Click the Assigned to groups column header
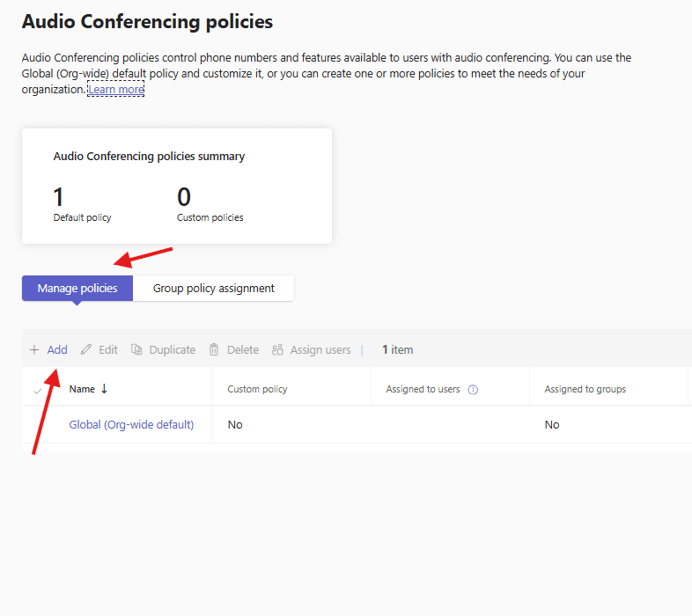Viewport: 692px width, 616px height. pos(585,389)
